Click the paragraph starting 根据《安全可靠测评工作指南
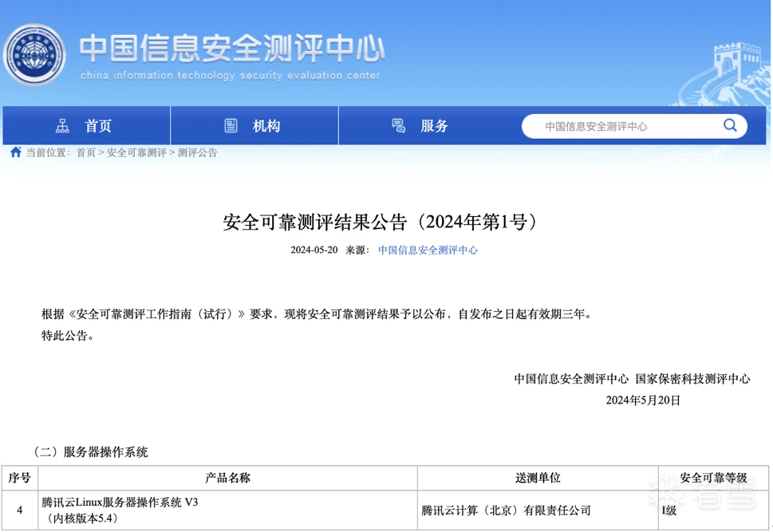The height and width of the screenshot is (532, 773). (317, 314)
